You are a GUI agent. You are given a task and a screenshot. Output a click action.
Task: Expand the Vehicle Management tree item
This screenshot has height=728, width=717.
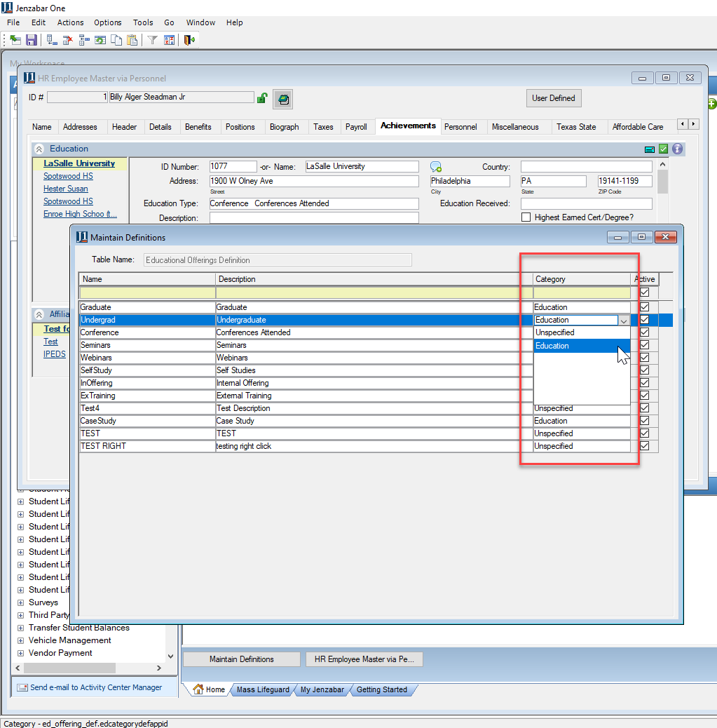pyautogui.click(x=20, y=640)
